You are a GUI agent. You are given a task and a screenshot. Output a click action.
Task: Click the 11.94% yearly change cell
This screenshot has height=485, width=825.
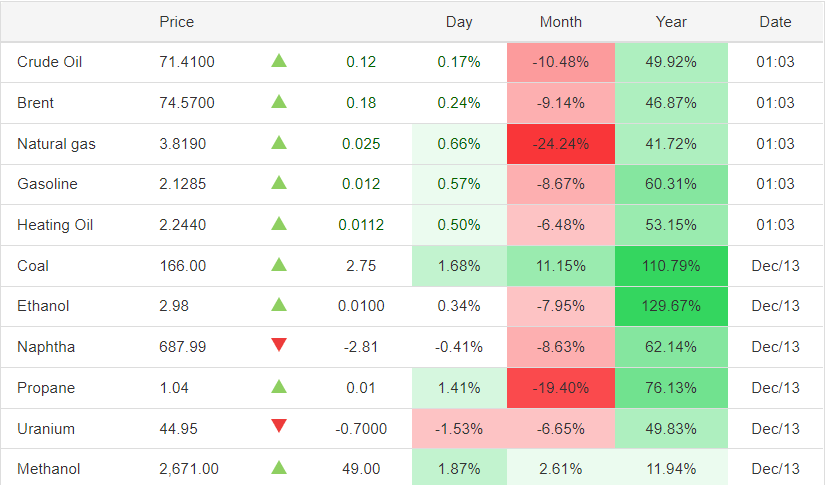(x=671, y=468)
